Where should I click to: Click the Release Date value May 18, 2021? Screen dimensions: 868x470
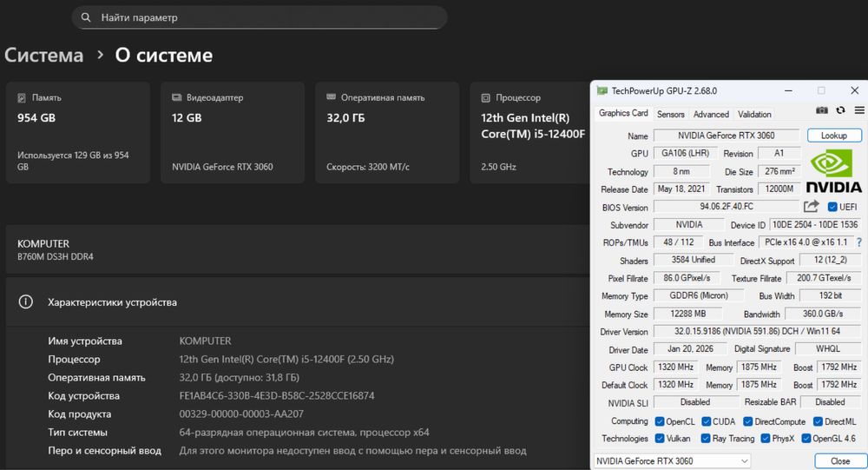click(x=681, y=189)
